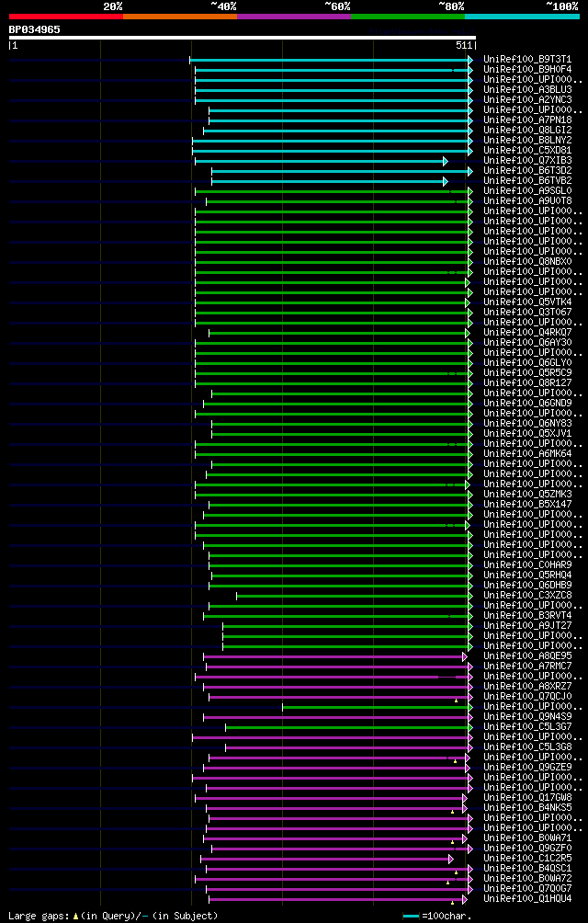Click the purple ~60% identity legend segment

(x=294, y=17)
